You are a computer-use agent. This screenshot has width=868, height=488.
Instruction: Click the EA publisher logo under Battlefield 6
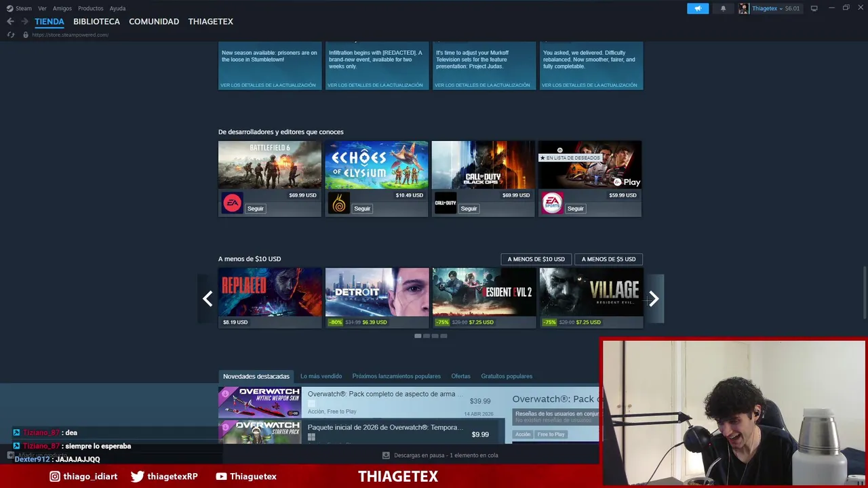pyautogui.click(x=232, y=203)
